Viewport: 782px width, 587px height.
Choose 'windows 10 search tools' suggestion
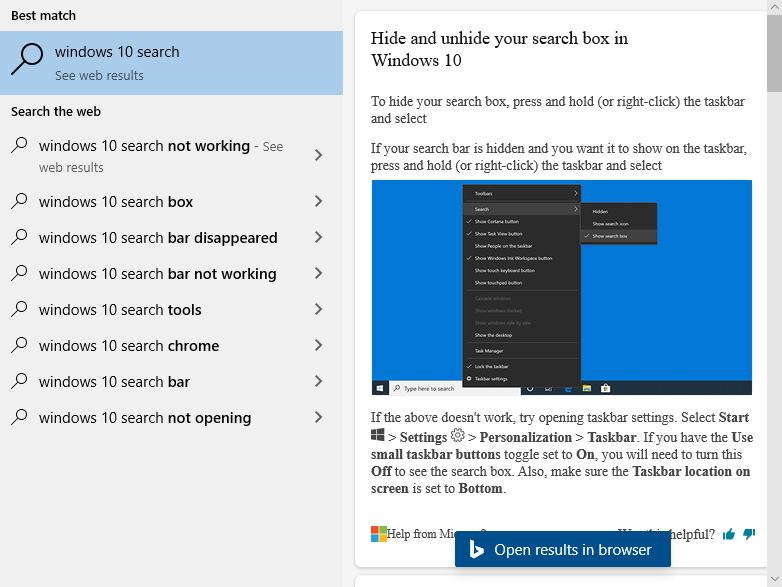pyautogui.click(x=120, y=310)
